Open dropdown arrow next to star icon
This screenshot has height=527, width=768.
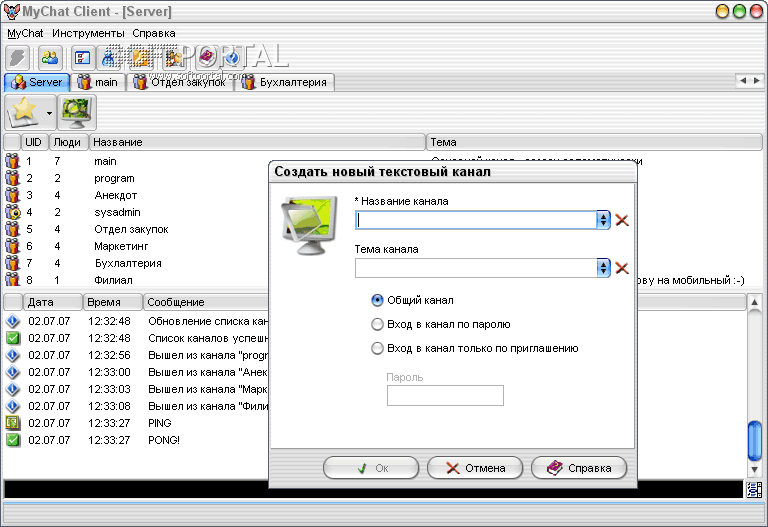pyautogui.click(x=49, y=113)
